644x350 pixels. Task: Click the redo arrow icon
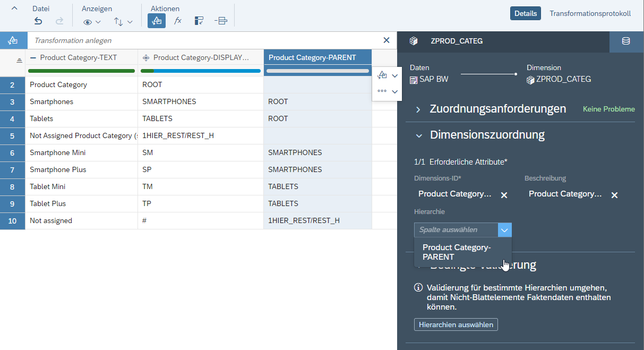click(x=59, y=21)
